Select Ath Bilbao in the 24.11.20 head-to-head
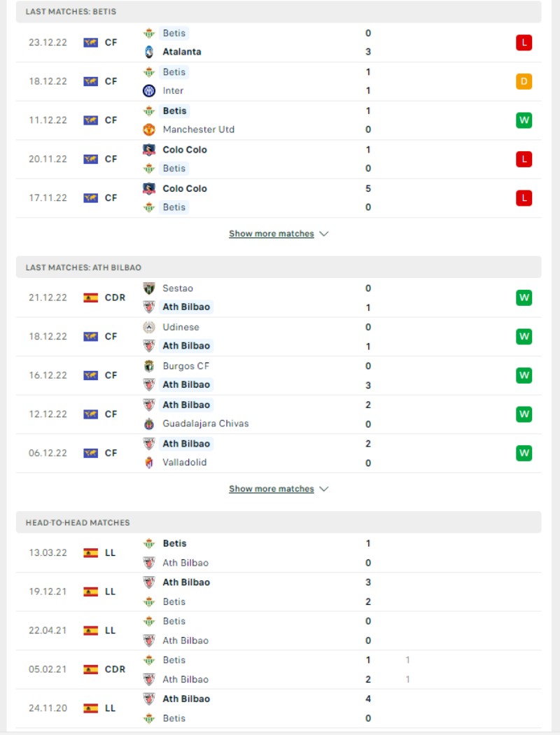Image resolution: width=560 pixels, height=735 pixels. [186, 699]
